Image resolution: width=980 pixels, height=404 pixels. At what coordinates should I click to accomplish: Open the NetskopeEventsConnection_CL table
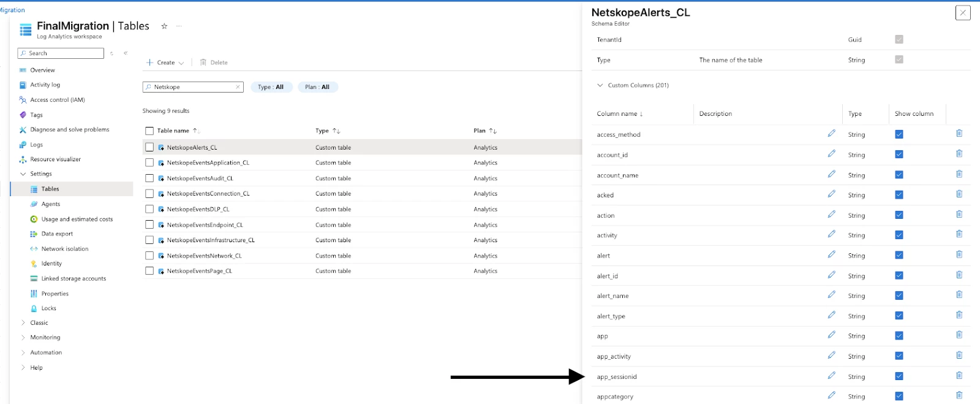pos(208,194)
